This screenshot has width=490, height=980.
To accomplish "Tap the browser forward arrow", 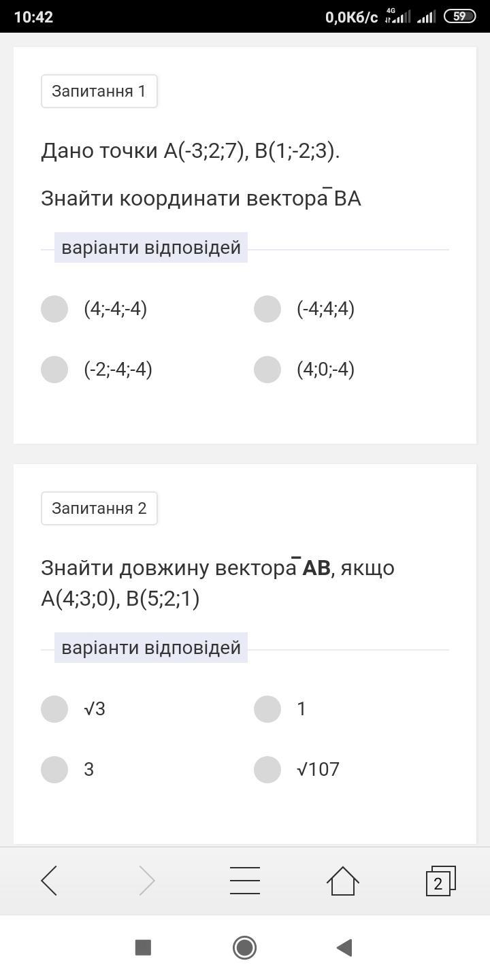I will [147, 881].
